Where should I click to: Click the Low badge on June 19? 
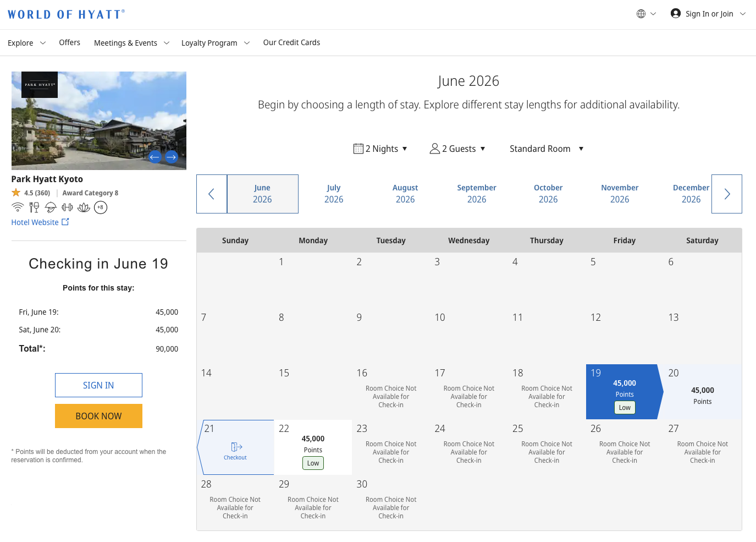[x=625, y=408]
